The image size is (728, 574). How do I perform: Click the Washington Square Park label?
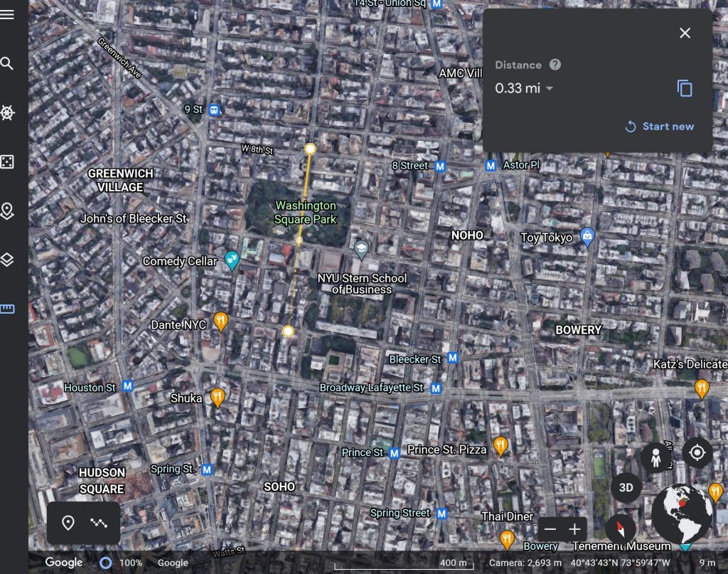[x=305, y=212]
